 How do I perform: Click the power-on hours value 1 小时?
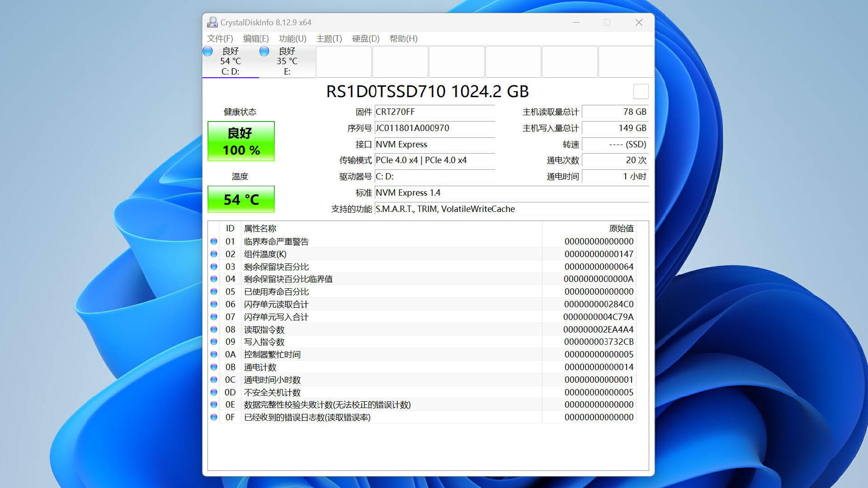615,177
